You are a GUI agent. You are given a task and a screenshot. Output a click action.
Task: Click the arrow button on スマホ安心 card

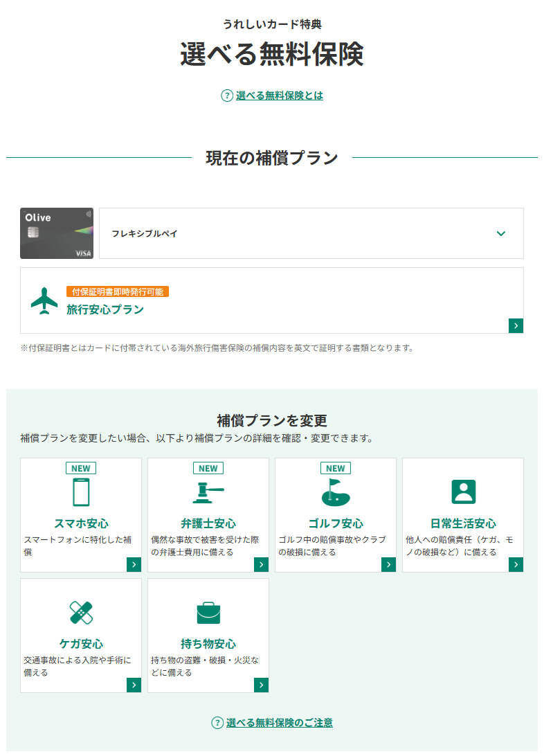pyautogui.click(x=134, y=565)
